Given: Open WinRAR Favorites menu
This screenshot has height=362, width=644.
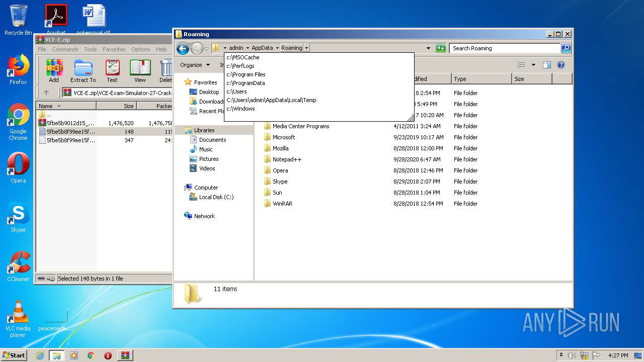Looking at the screenshot, I should tap(114, 49).
